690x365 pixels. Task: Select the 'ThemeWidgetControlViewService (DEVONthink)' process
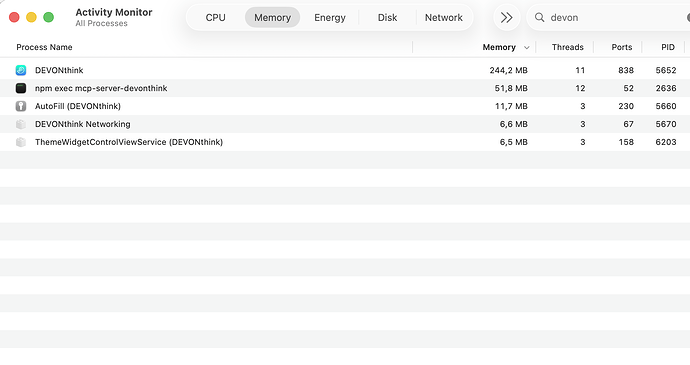(x=129, y=142)
